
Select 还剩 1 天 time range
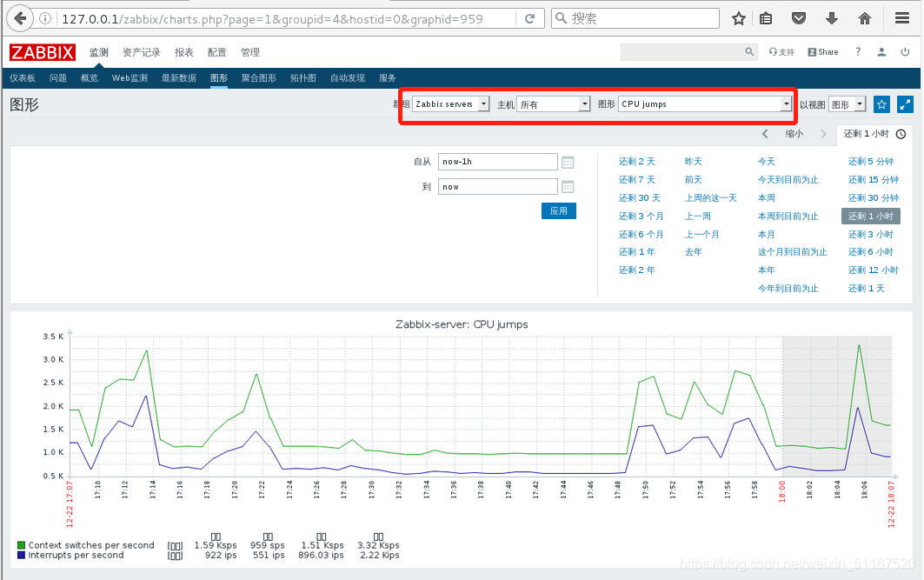(x=867, y=288)
